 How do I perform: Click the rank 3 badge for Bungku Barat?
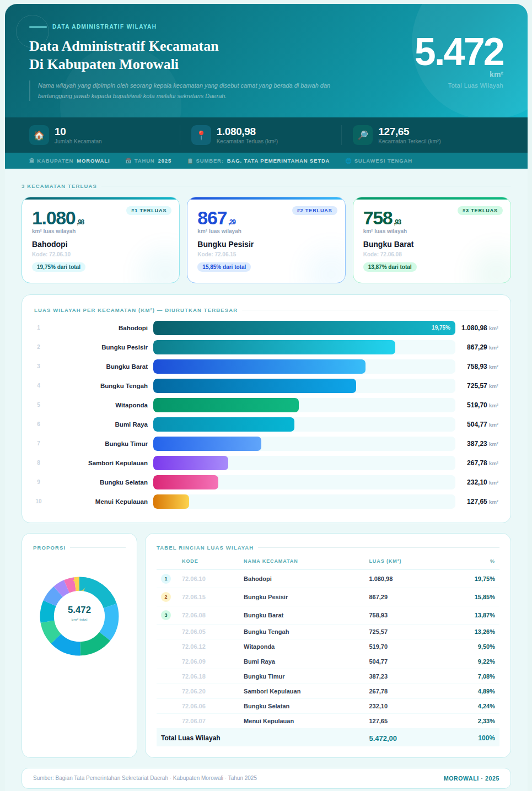click(166, 615)
